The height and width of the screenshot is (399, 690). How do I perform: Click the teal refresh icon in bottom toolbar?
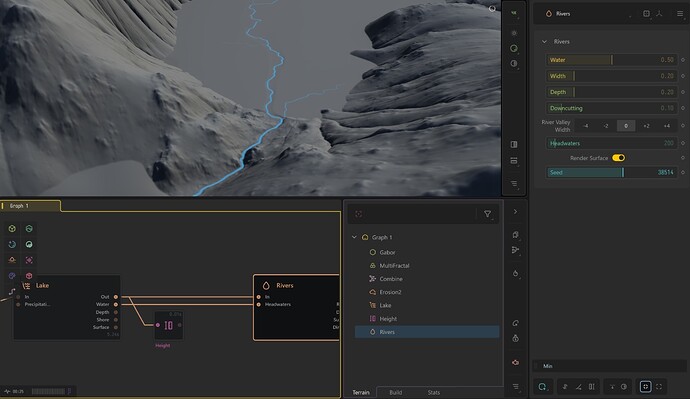pyautogui.click(x=542, y=387)
